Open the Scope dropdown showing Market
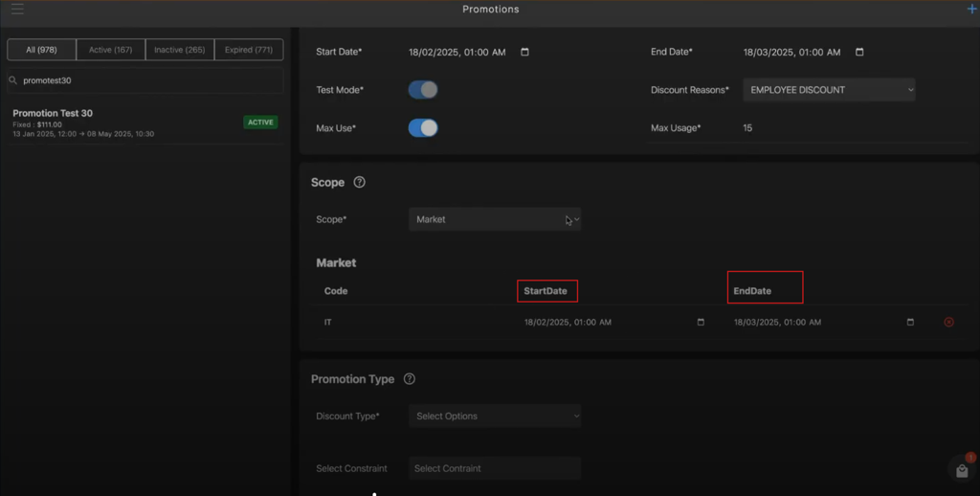The image size is (980, 496). coord(495,219)
